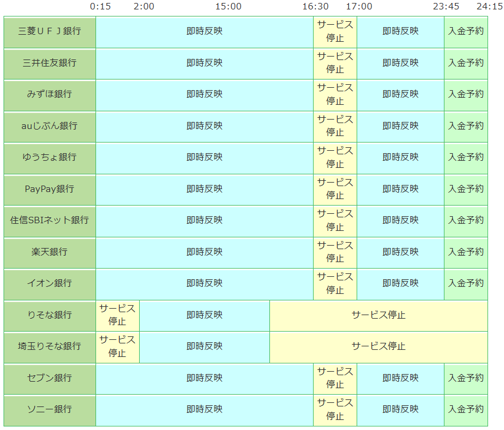Screen dimensions: 504x430
Task: Click the 16:30 time label
Action: [x=315, y=6]
